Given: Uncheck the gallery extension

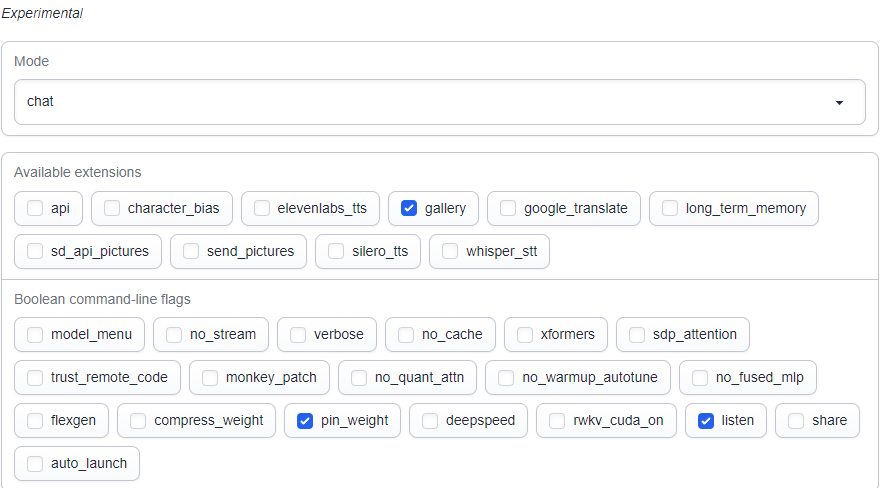Looking at the screenshot, I should [x=409, y=208].
